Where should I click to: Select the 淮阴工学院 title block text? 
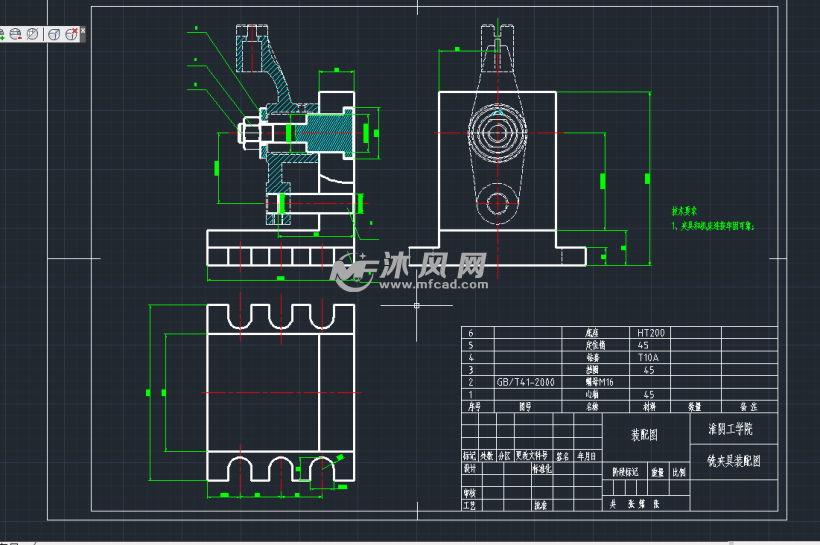point(731,429)
